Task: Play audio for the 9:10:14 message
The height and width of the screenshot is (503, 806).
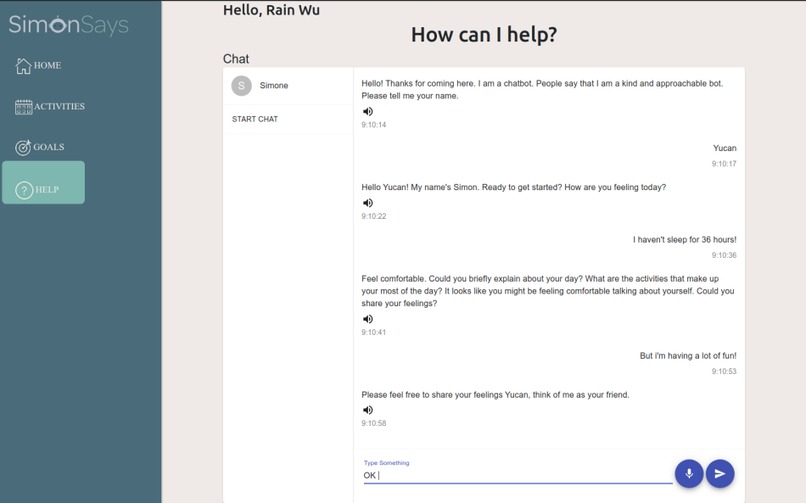Action: click(368, 111)
